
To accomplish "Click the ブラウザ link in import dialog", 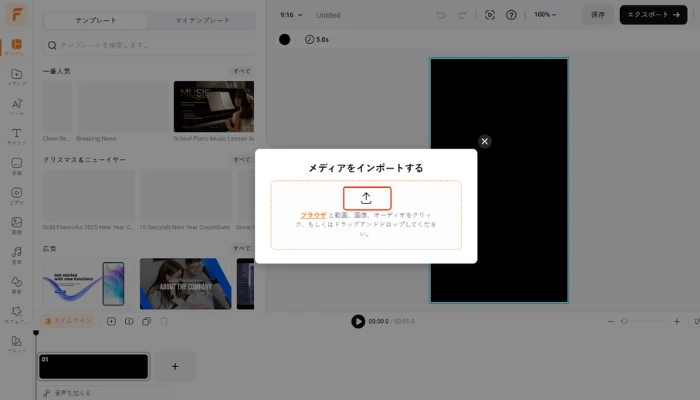I will pyautogui.click(x=313, y=215).
